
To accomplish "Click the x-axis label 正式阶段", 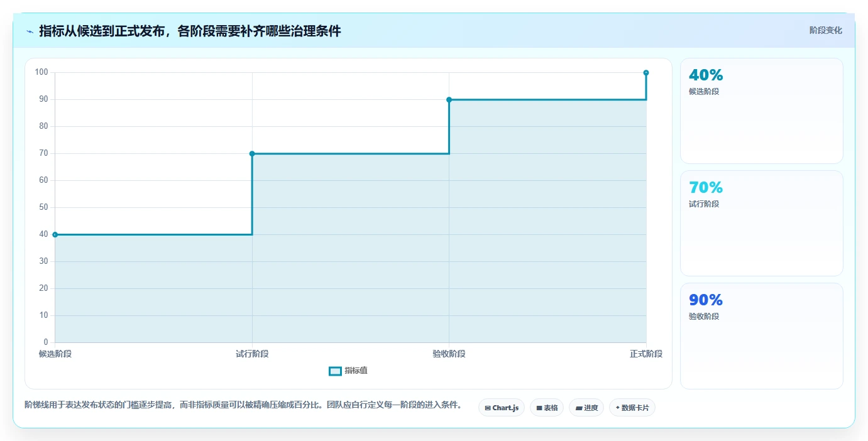I will tap(646, 354).
